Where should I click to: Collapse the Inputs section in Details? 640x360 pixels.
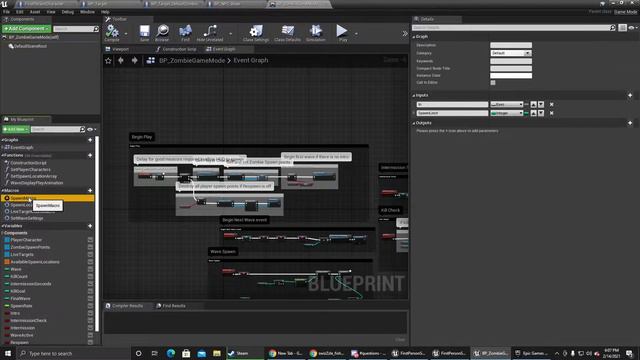(414, 95)
